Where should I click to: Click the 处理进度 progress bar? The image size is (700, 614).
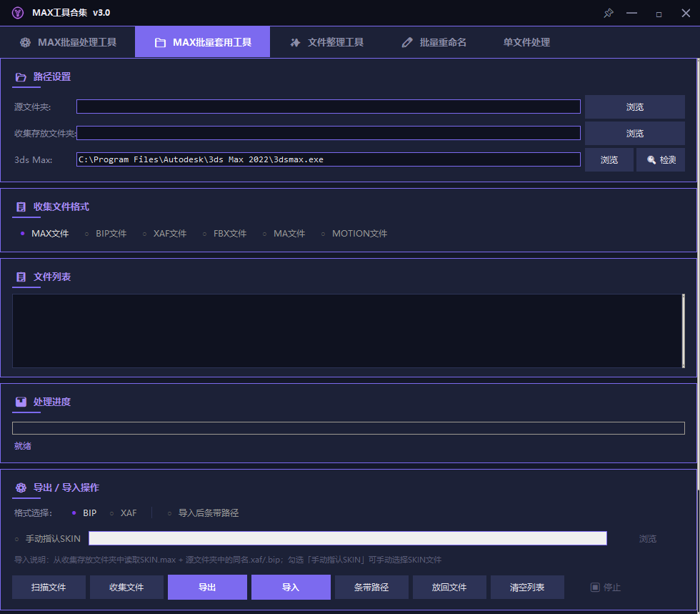coord(349,428)
